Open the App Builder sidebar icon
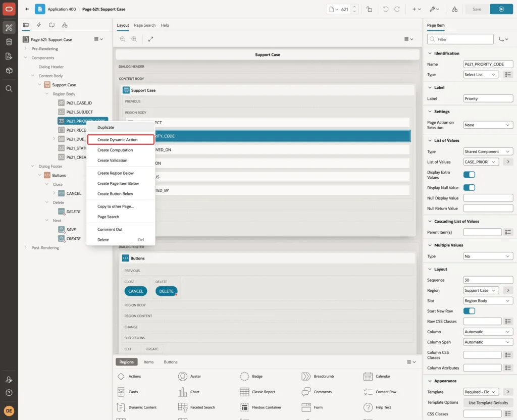This screenshot has height=420, width=517. 9,28
